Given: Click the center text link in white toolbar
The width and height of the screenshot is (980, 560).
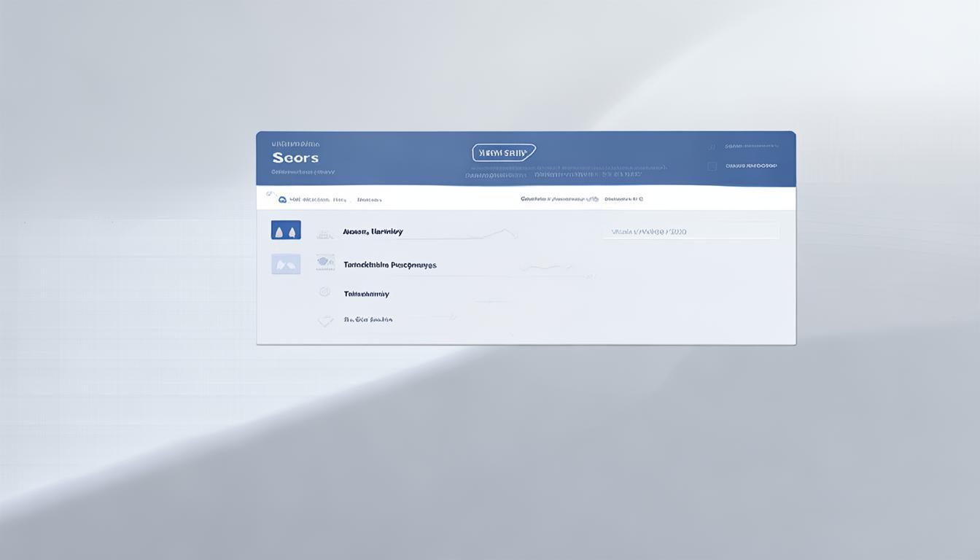Looking at the screenshot, I should [x=559, y=198].
